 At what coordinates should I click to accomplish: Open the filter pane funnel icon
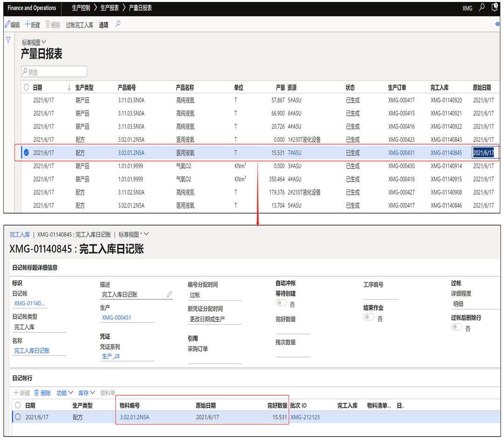(8, 40)
